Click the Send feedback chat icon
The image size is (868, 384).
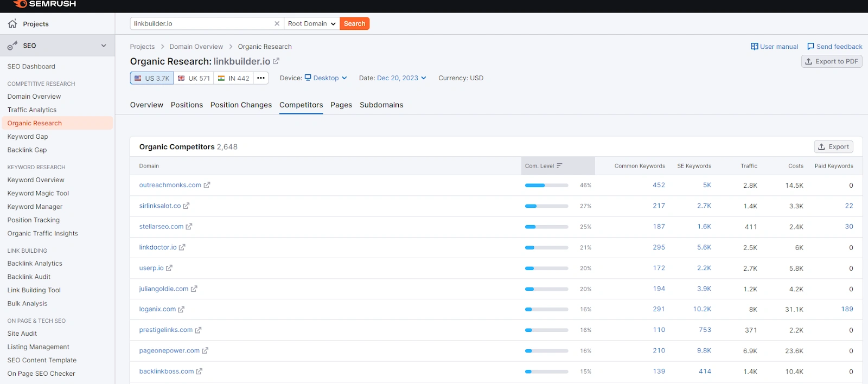coord(810,47)
